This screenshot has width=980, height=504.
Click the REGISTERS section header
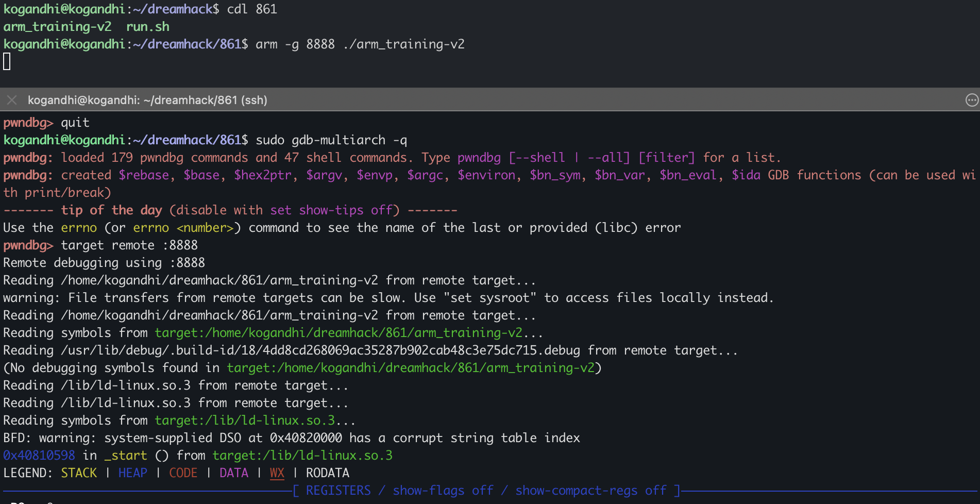(338, 491)
